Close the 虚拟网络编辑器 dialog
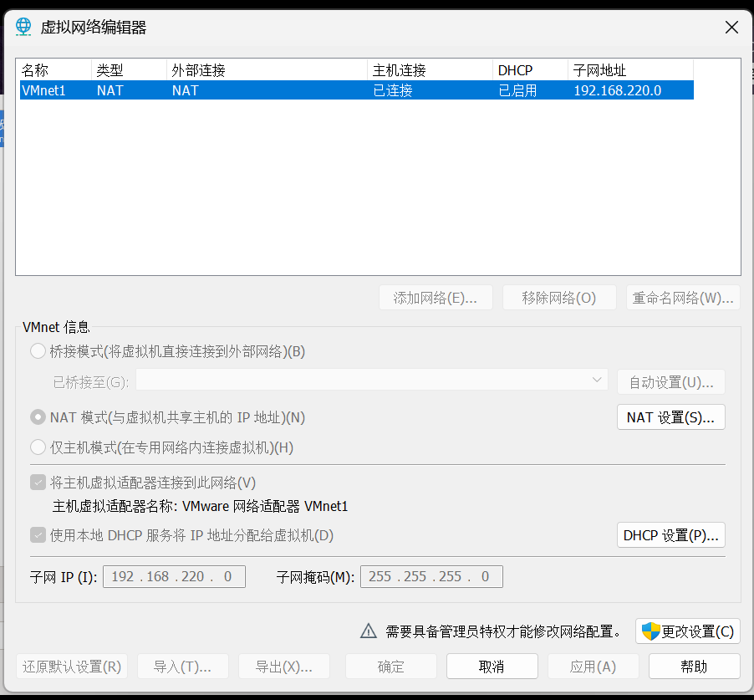This screenshot has height=700, width=754. tap(731, 28)
